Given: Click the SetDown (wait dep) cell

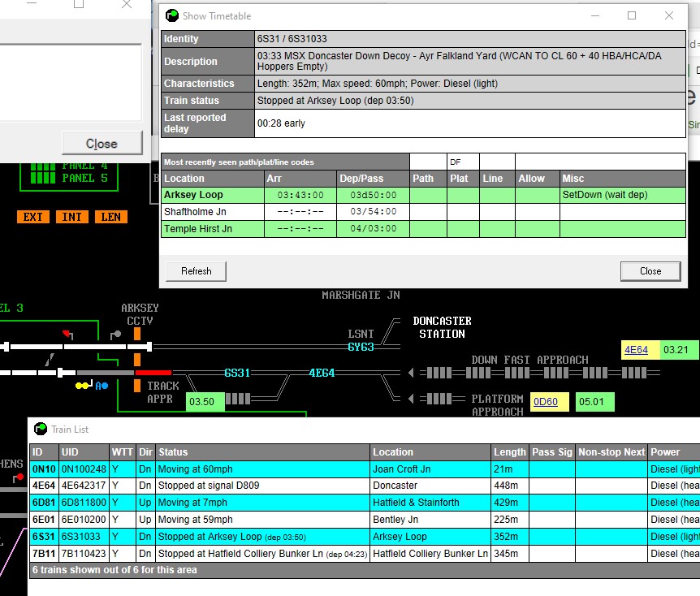Looking at the screenshot, I should (623, 195).
